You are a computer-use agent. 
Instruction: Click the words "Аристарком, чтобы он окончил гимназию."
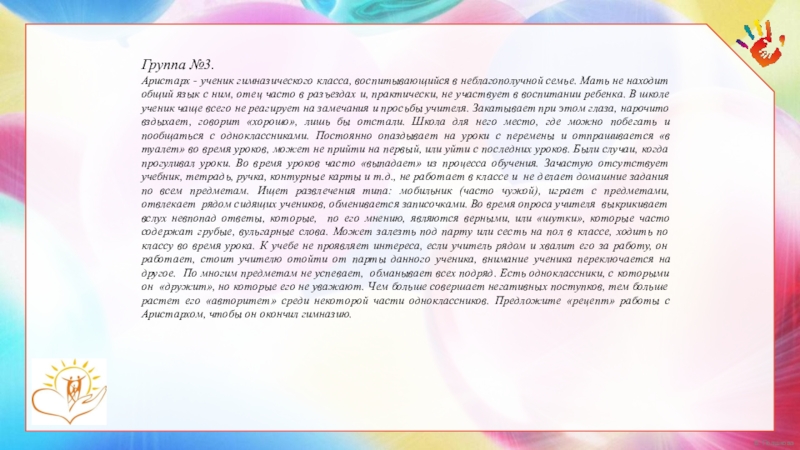(x=246, y=314)
